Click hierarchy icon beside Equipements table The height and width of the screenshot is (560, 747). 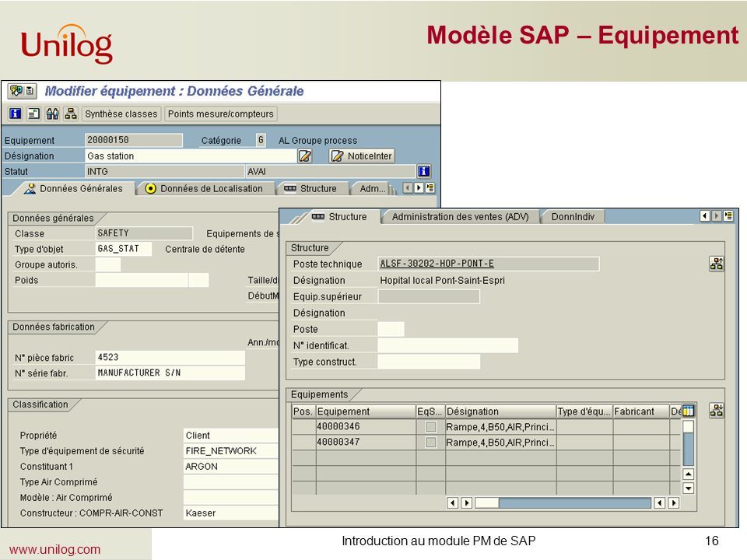[x=717, y=411]
